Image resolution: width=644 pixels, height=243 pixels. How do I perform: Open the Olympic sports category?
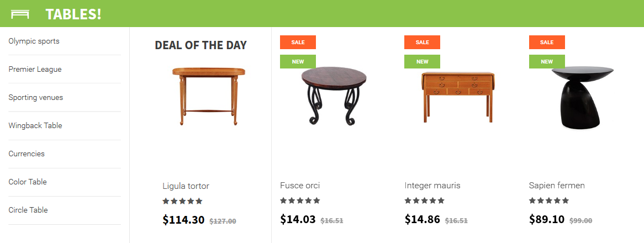coord(34,41)
